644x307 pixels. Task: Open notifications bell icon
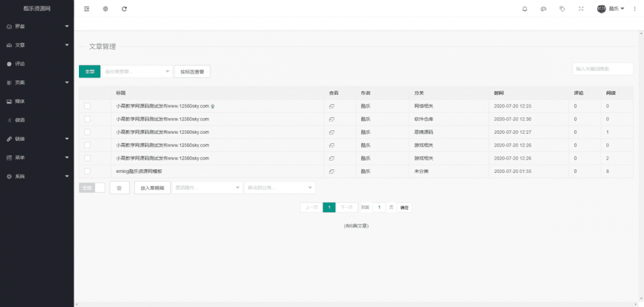pos(524,8)
